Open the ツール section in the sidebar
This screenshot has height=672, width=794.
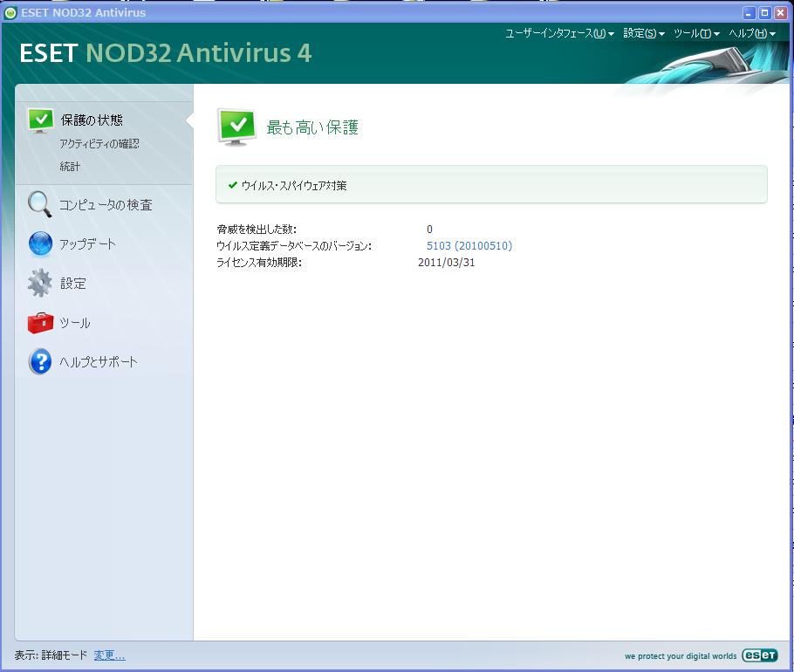[75, 323]
